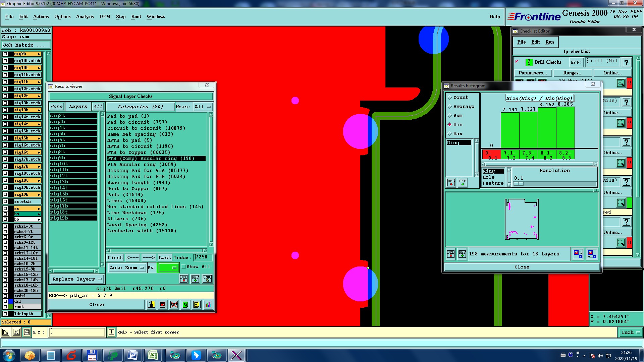Click the DEL icon in Results viewer
The image size is (644, 362).
(184, 279)
